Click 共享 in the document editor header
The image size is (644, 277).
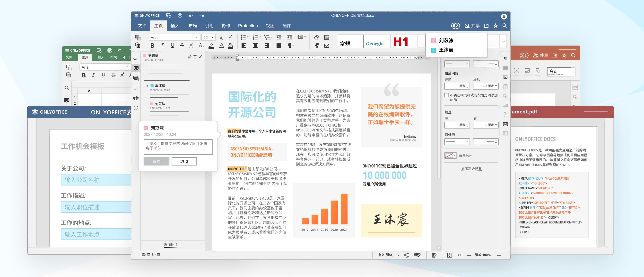472,26
